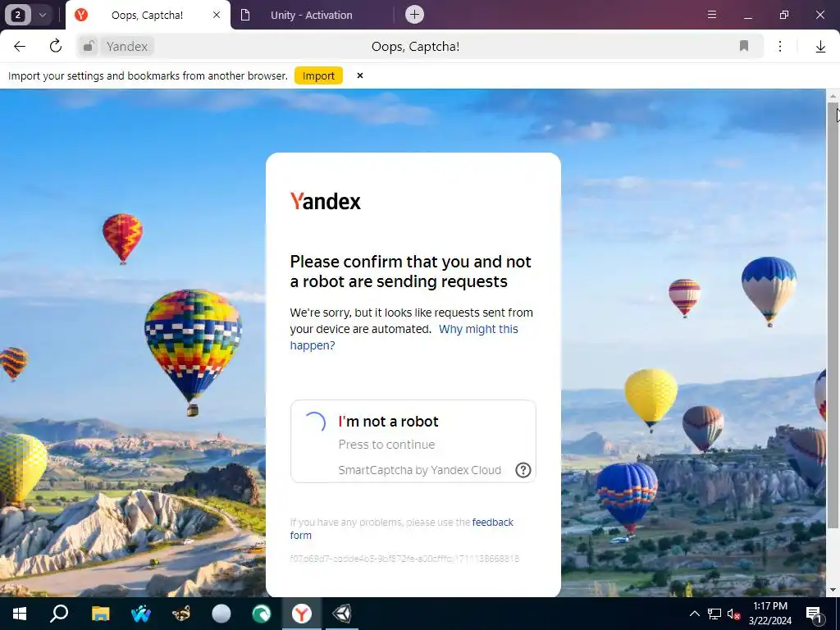Close the 'Oops, Captcha!' tab
Image resolution: width=840 pixels, height=630 pixels.
[217, 15]
